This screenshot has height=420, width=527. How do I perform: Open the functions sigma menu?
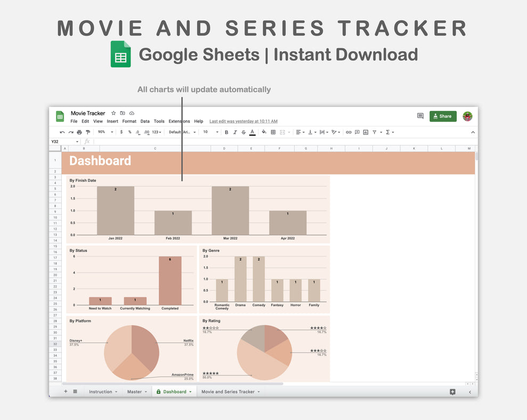pyautogui.click(x=388, y=132)
